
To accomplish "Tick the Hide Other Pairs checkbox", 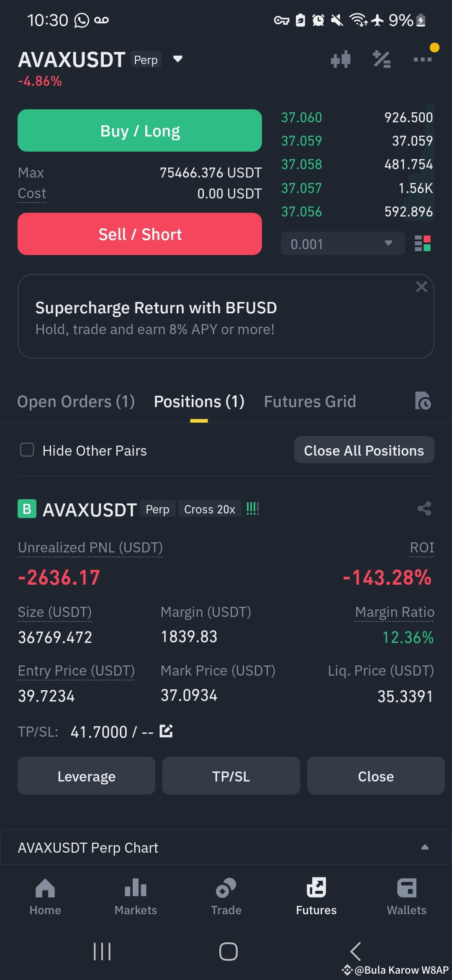I will (27, 450).
